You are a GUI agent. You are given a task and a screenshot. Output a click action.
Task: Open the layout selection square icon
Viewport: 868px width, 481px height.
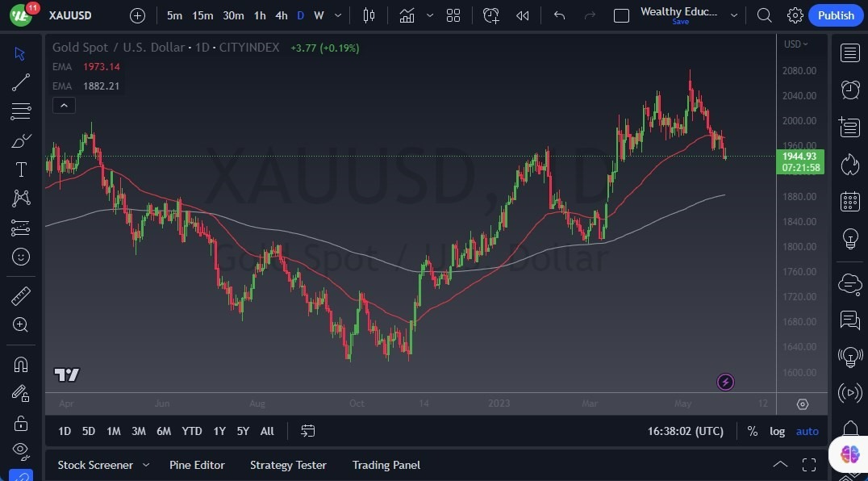(x=621, y=15)
